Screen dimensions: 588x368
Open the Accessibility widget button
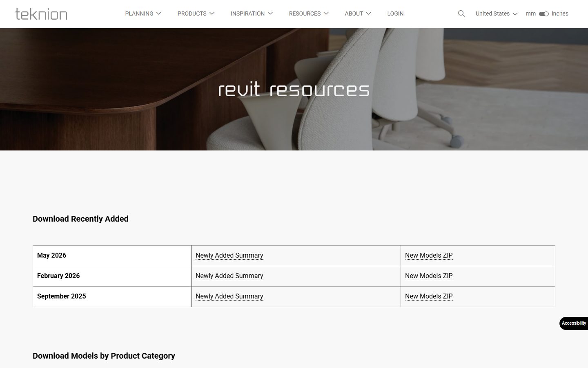pos(574,323)
